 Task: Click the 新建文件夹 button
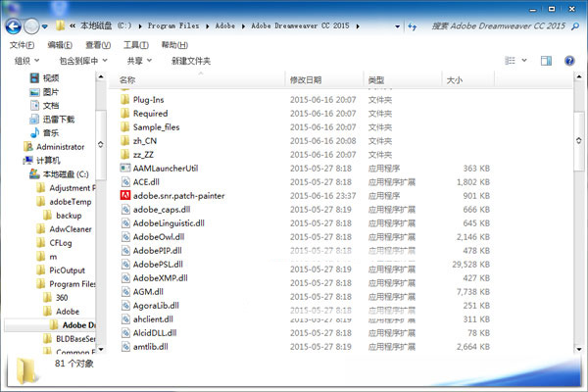[x=191, y=61]
